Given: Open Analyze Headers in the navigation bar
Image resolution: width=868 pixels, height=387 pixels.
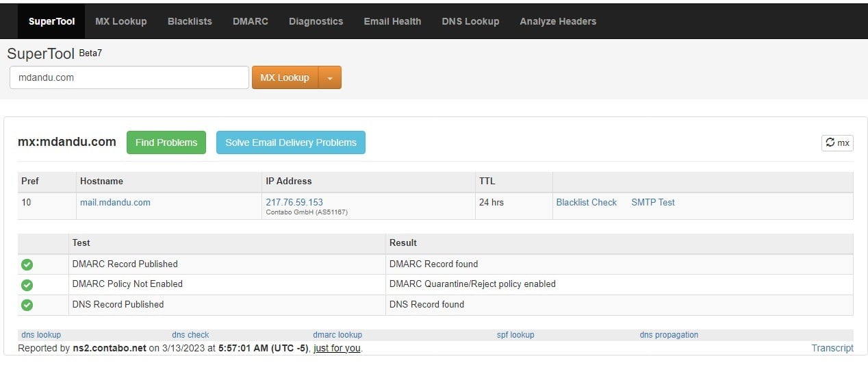Looking at the screenshot, I should pyautogui.click(x=558, y=21).
